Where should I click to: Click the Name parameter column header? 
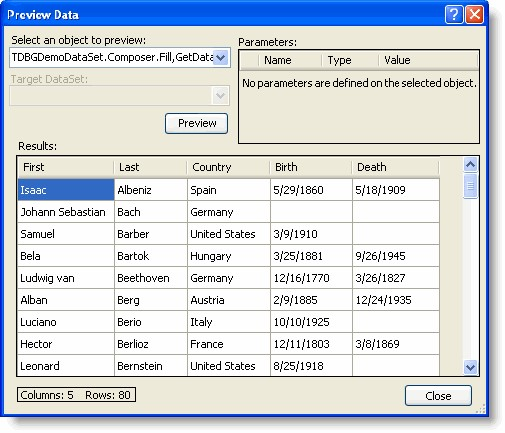click(290, 60)
